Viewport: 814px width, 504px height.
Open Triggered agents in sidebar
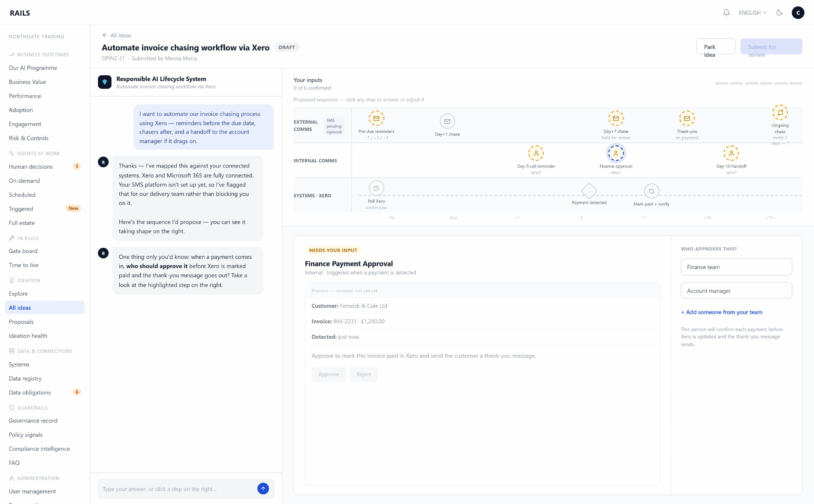tap(44, 209)
